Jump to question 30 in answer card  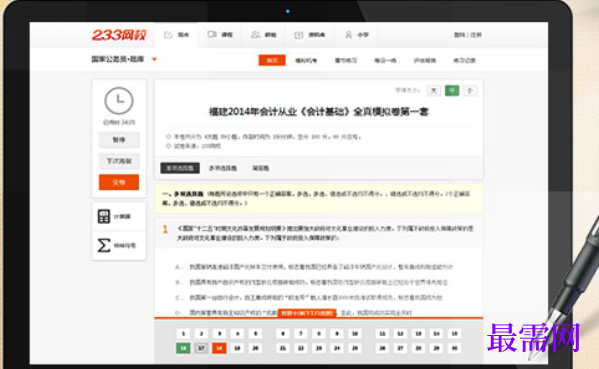454,348
